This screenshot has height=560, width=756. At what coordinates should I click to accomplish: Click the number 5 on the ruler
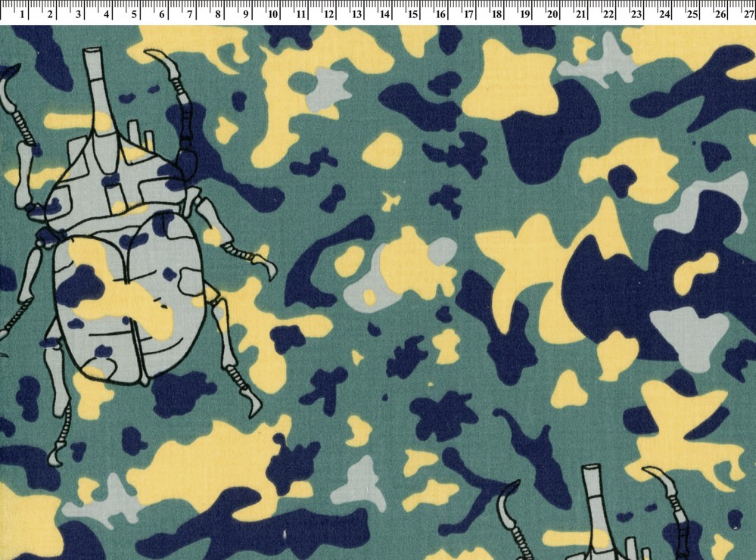tap(134, 15)
